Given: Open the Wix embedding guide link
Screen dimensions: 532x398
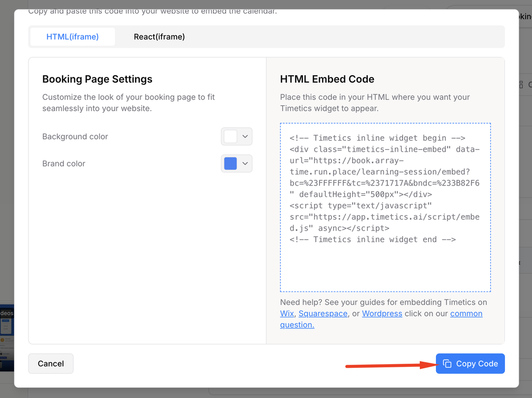Looking at the screenshot, I should 287,313.
